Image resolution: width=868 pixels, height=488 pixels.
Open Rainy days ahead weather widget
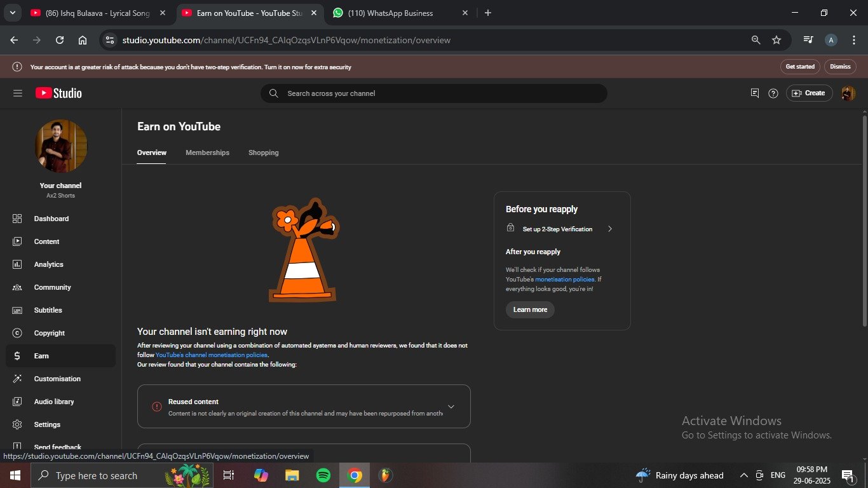(x=679, y=475)
